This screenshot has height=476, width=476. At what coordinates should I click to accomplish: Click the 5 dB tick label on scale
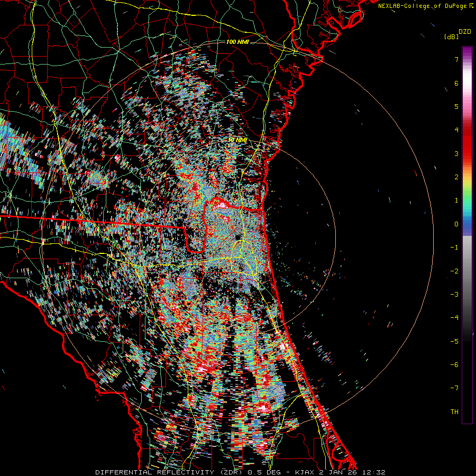tap(456, 107)
